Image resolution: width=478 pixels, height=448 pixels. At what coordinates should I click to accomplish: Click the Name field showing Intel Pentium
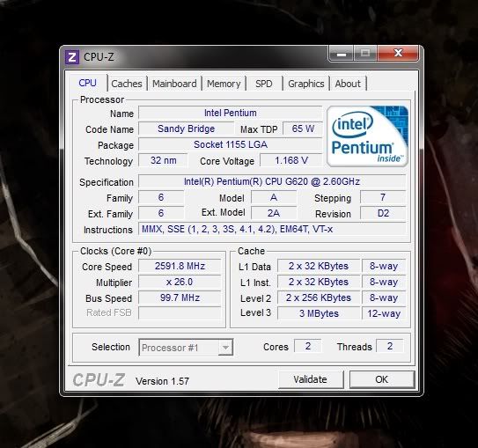pyautogui.click(x=230, y=113)
